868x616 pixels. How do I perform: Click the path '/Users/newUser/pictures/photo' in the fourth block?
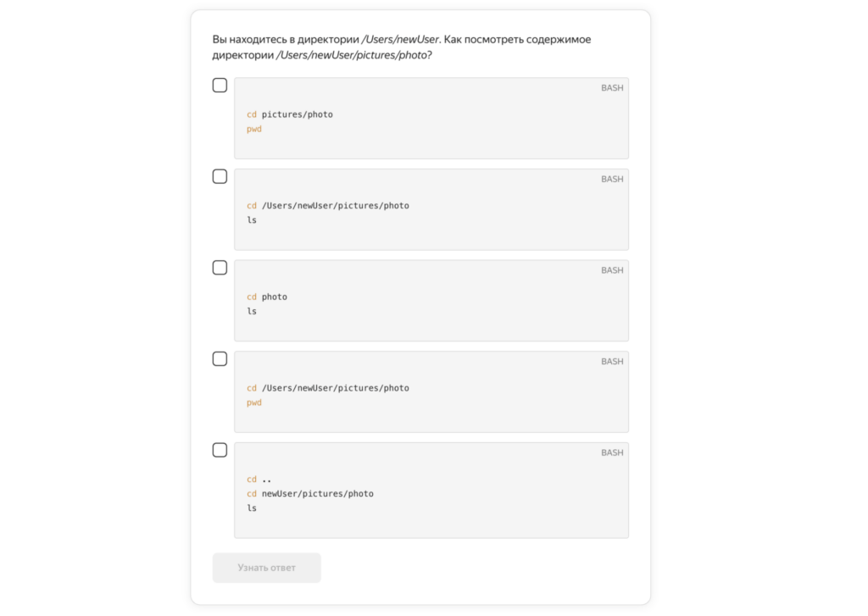pos(336,387)
